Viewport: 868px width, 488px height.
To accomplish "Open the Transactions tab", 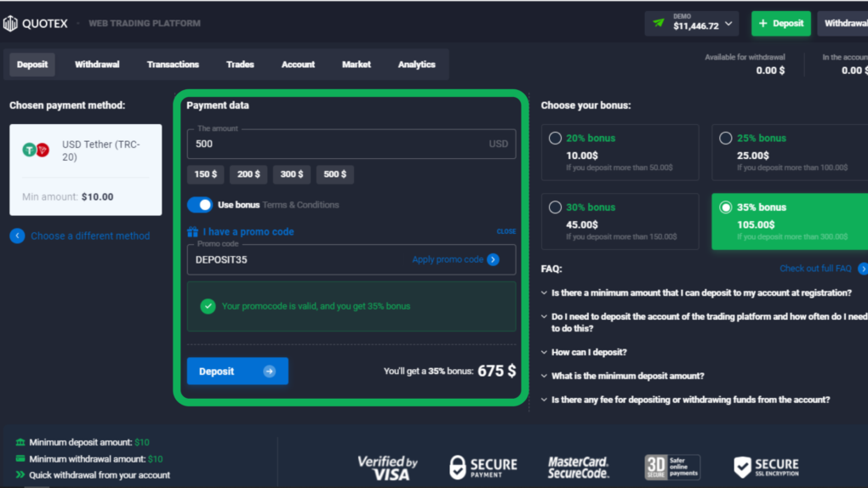I will (173, 65).
